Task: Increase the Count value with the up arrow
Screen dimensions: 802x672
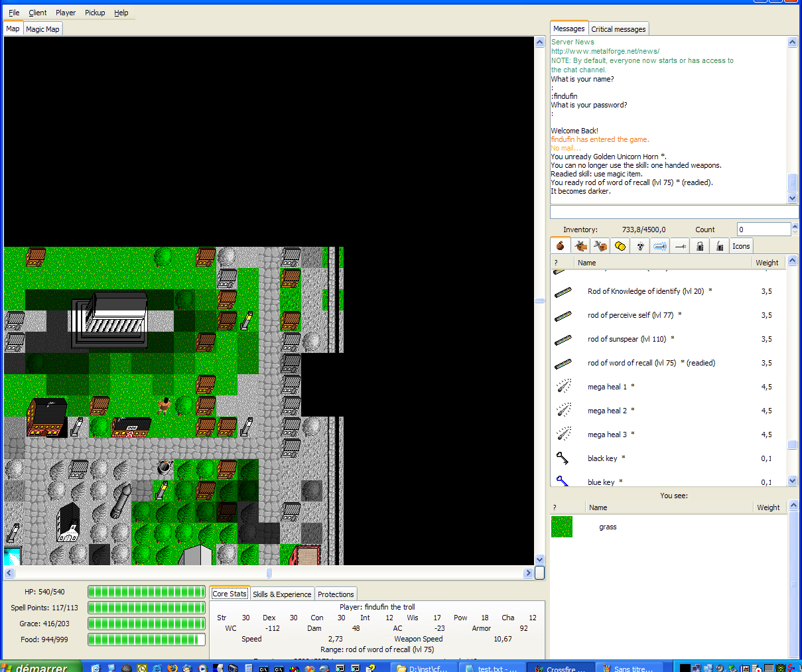Action: [795, 226]
